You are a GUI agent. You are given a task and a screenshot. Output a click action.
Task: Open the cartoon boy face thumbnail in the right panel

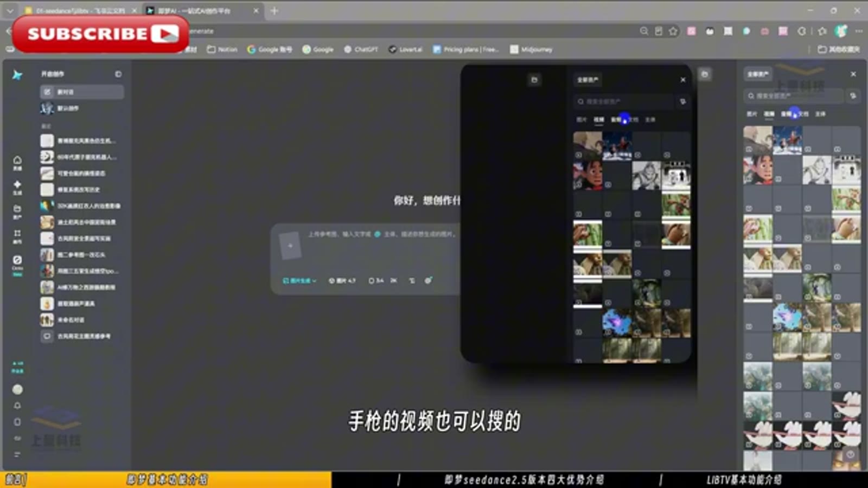click(758, 169)
